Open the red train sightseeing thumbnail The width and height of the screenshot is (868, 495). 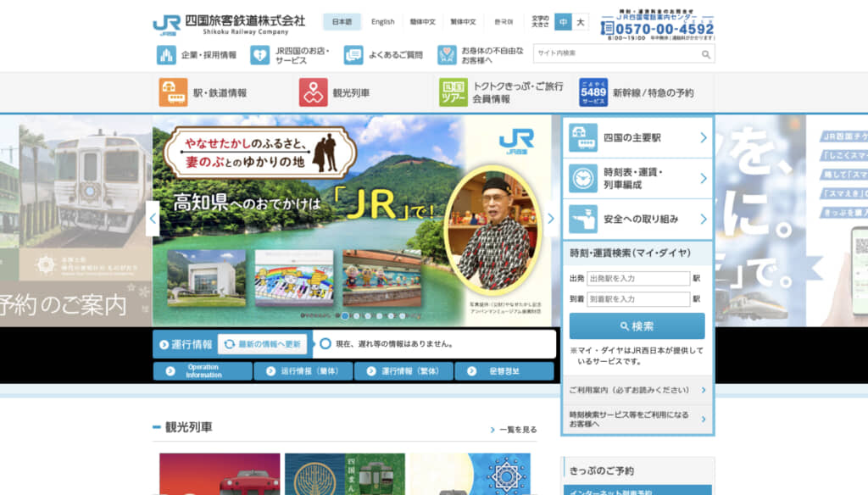click(x=220, y=474)
